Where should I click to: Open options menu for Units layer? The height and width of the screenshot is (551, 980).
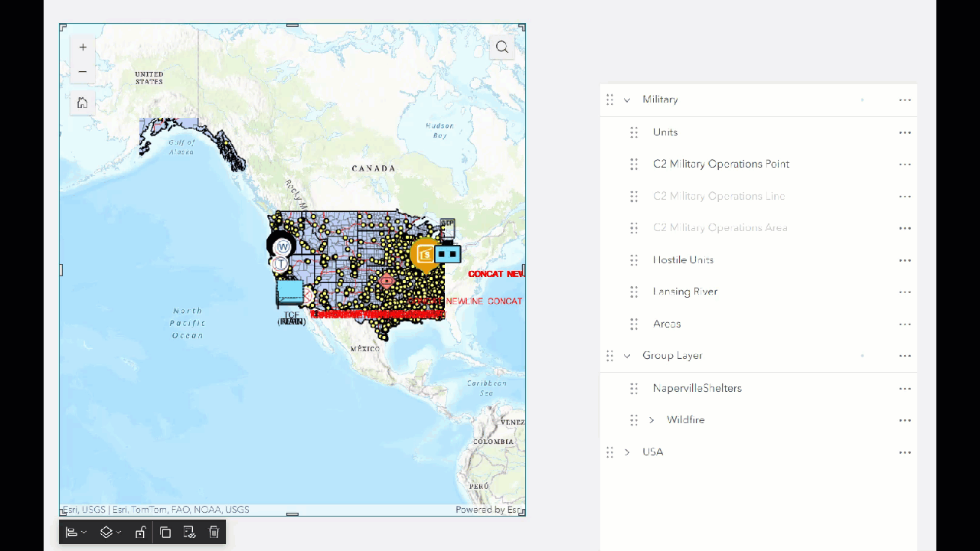point(905,132)
